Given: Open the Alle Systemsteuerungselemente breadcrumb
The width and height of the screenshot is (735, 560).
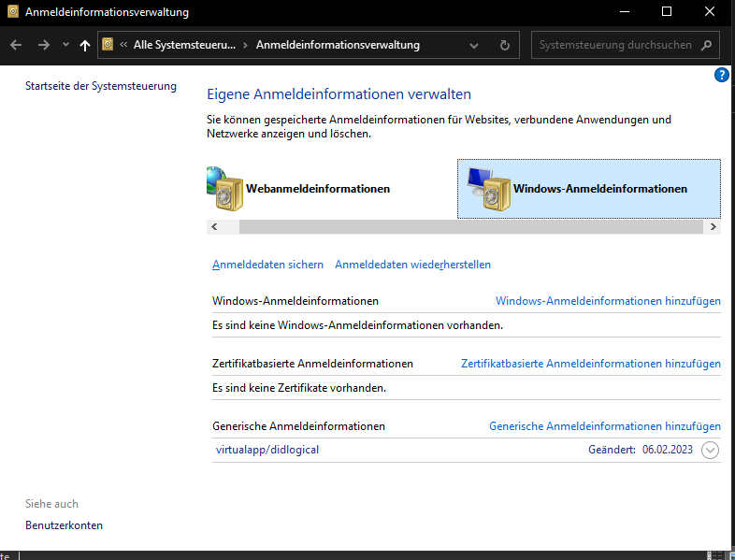Looking at the screenshot, I should click(184, 45).
